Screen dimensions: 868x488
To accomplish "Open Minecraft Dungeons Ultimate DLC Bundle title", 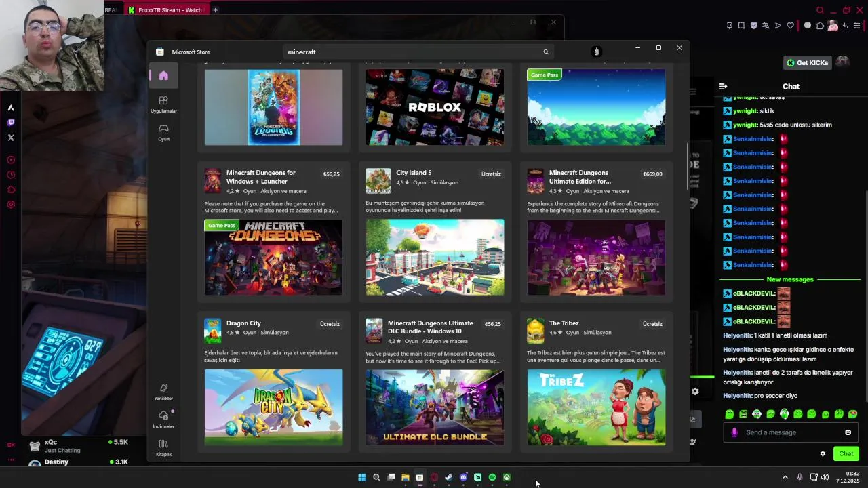I will [431, 327].
